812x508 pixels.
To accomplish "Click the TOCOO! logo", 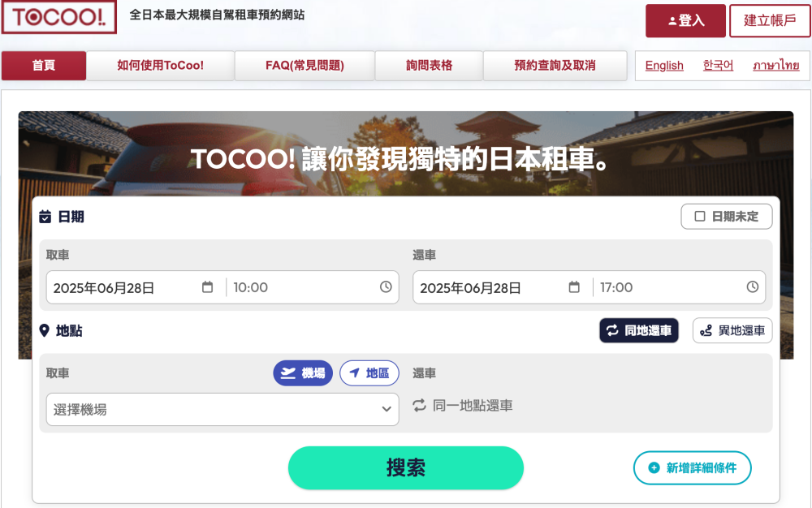I will tap(59, 17).
